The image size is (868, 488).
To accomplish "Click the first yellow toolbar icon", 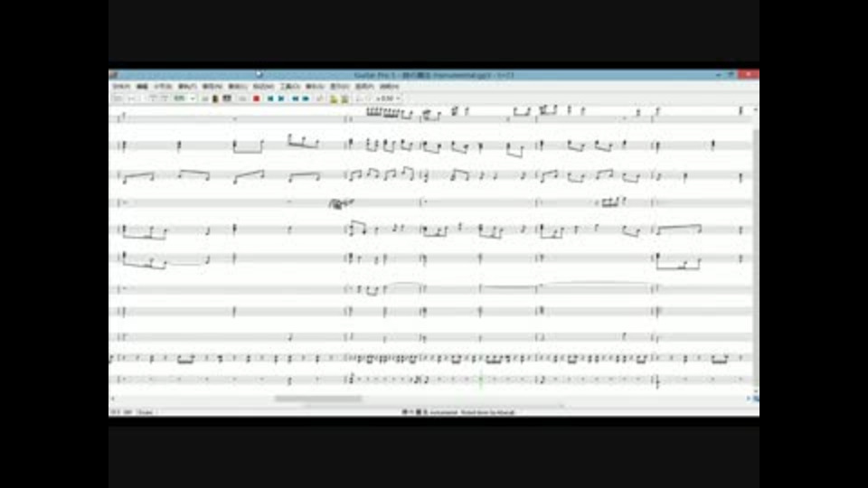I will coord(334,99).
